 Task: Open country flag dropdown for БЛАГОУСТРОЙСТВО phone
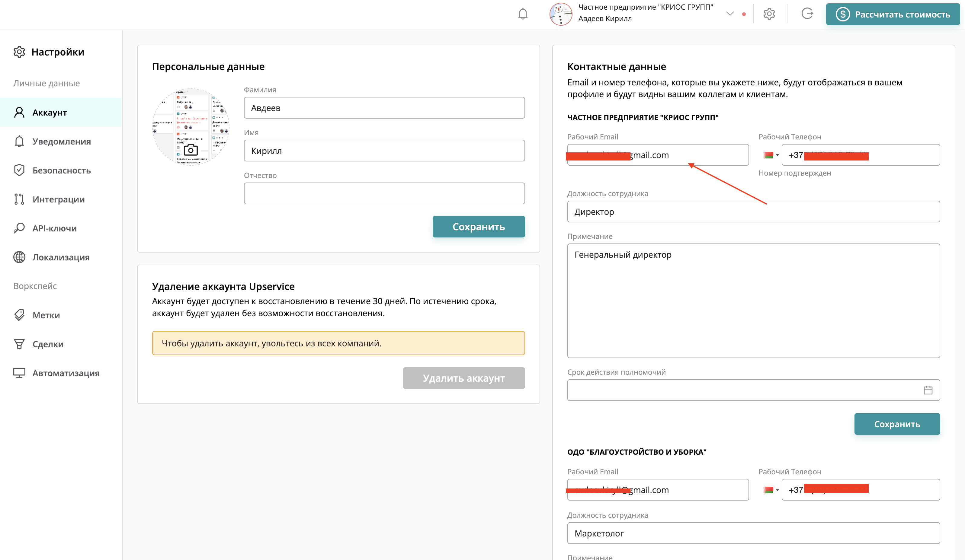tap(771, 490)
